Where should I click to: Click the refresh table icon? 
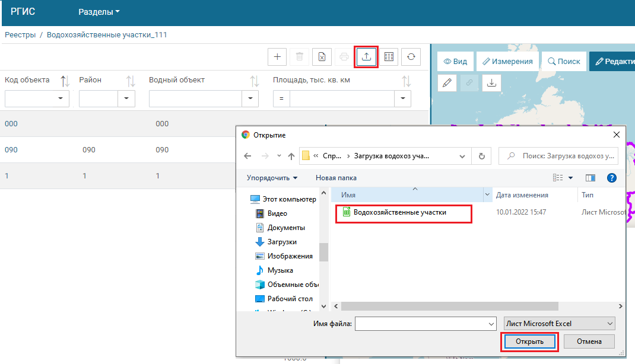coord(411,57)
